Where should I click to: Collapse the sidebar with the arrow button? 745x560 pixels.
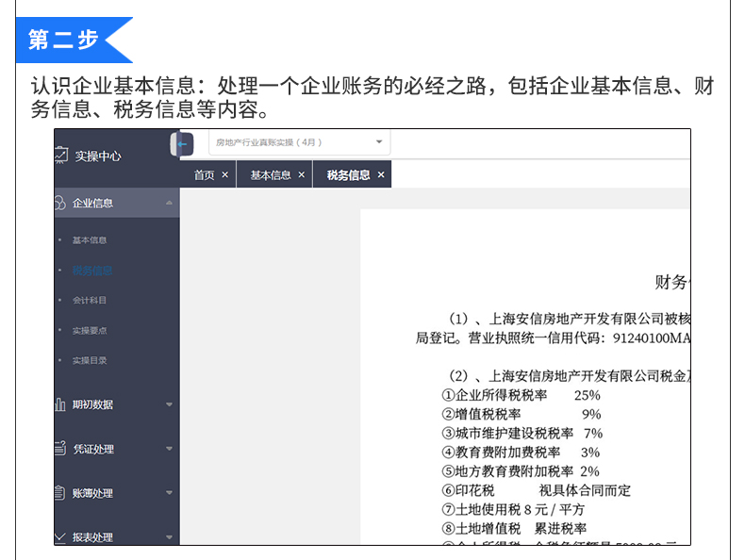click(182, 144)
